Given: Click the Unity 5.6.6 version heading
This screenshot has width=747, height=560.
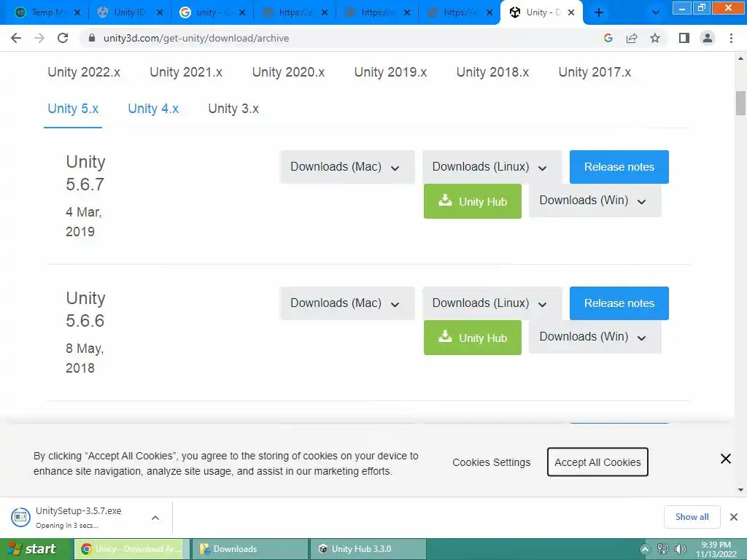Looking at the screenshot, I should 85,309.
